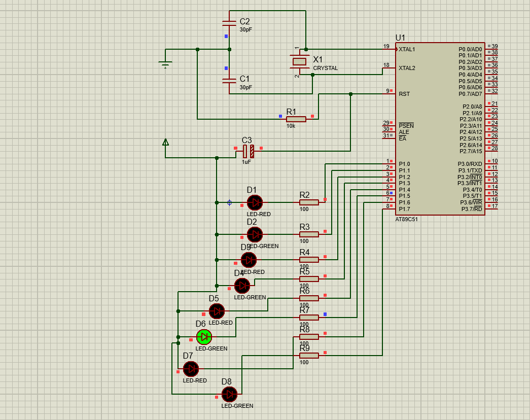This screenshot has width=530, height=420.
Task: Select resistor R4 body
Action: [309, 260]
